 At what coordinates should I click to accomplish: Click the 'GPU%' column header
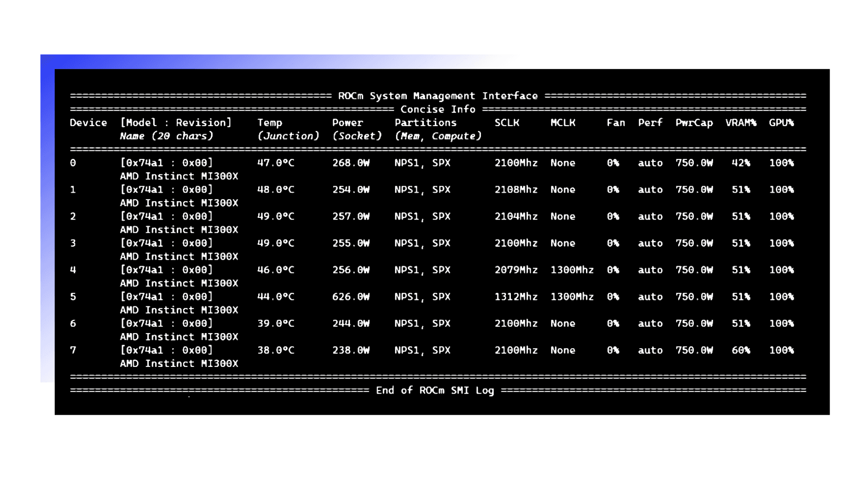click(781, 122)
